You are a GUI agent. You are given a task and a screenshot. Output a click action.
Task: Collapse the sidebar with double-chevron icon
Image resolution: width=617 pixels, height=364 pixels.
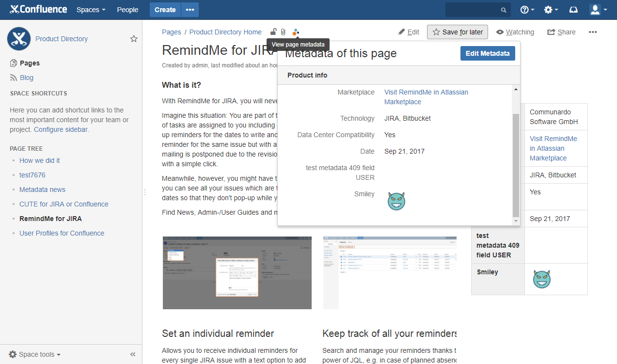[133, 354]
